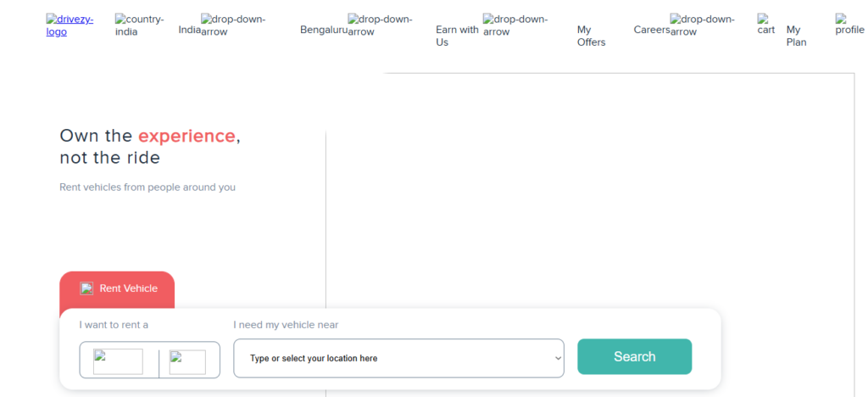Click the Bengaluru city label
Viewport: 868px width, 397px height.
click(323, 30)
